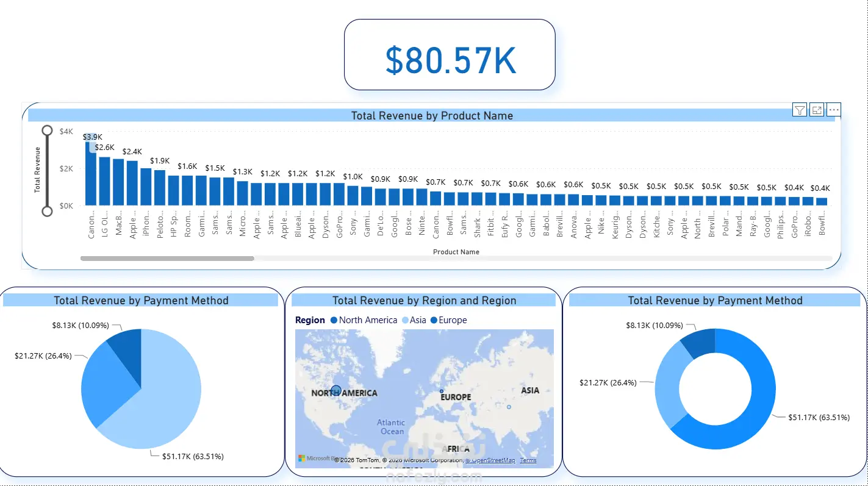Select the tallest Canon bar

[90, 170]
